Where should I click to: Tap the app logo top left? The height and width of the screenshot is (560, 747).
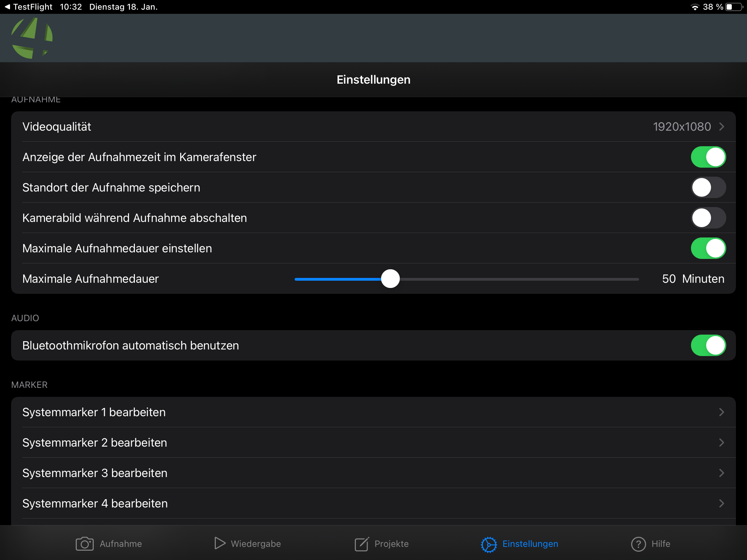(x=31, y=38)
